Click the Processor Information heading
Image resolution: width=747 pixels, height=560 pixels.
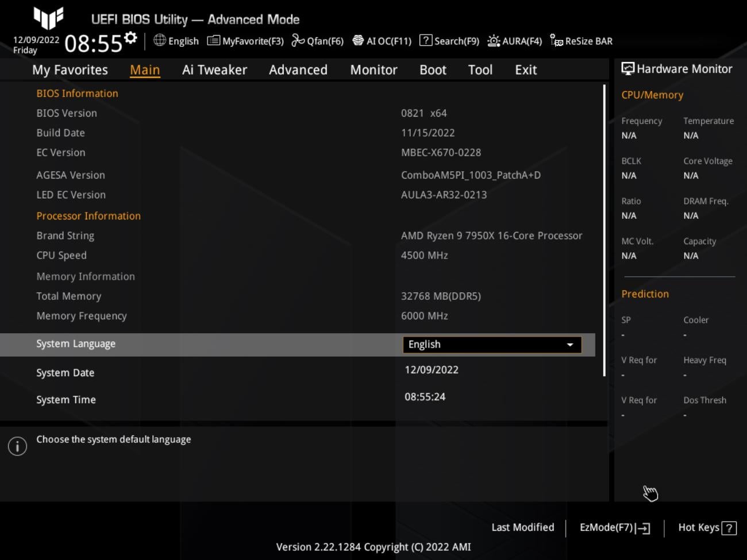(x=88, y=216)
